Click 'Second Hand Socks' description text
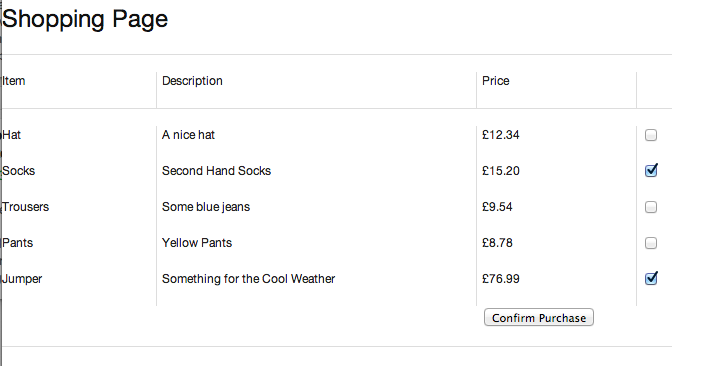705x366 pixels. pyautogui.click(x=216, y=171)
